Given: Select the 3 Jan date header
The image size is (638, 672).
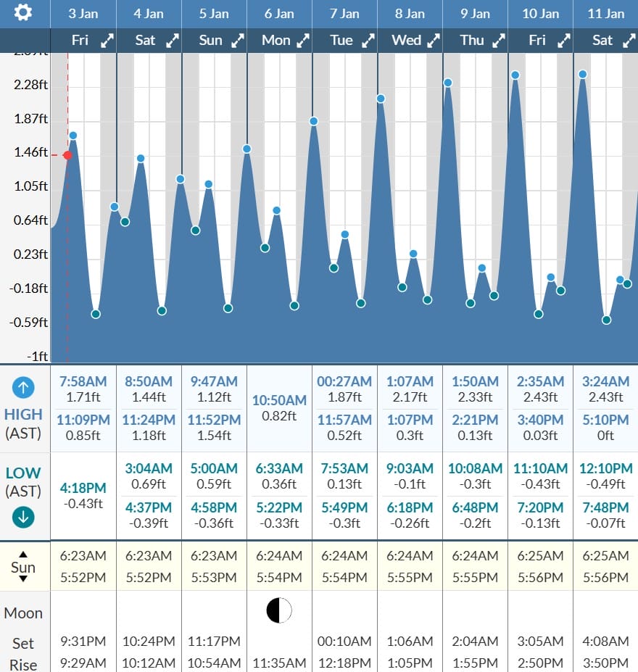Looking at the screenshot, I should click(x=83, y=14).
